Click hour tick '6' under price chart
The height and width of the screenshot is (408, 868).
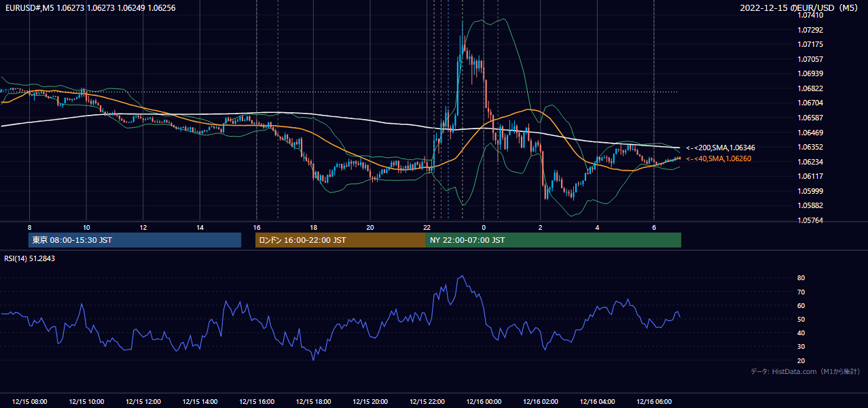tap(654, 227)
